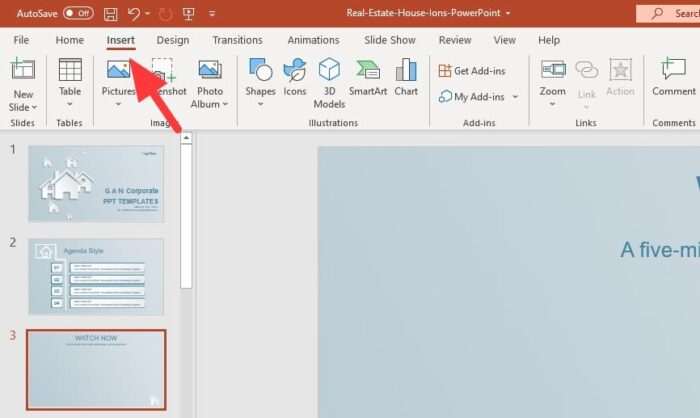The width and height of the screenshot is (700, 418).
Task: Click the Shapes icon
Action: click(260, 69)
